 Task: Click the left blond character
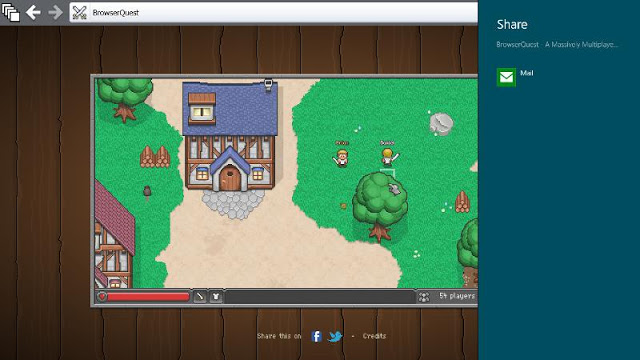(x=341, y=158)
